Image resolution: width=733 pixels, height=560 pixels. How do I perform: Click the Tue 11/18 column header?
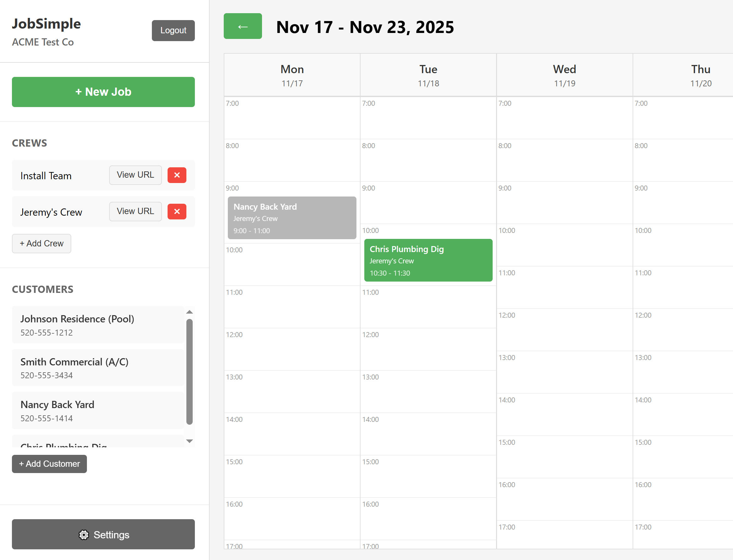tap(428, 75)
